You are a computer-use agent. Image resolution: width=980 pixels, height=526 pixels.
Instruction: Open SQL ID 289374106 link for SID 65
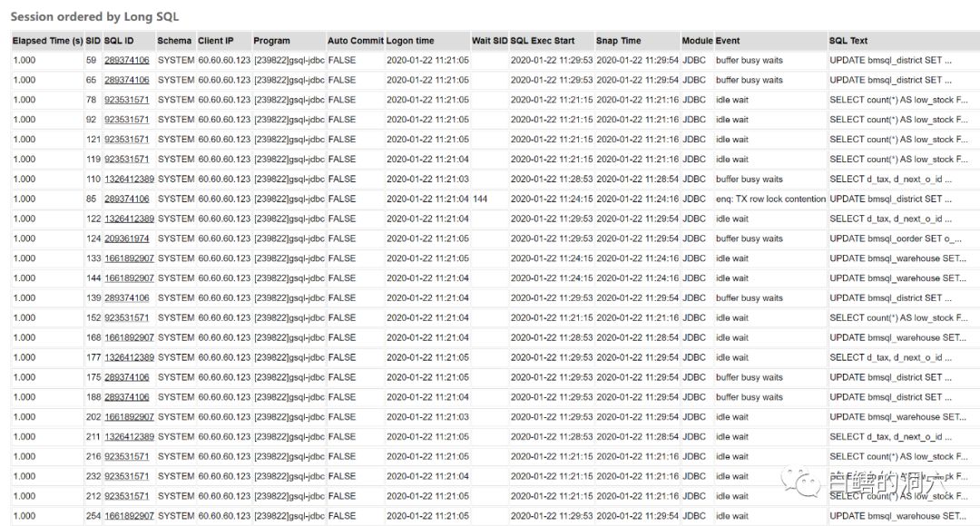pos(126,80)
